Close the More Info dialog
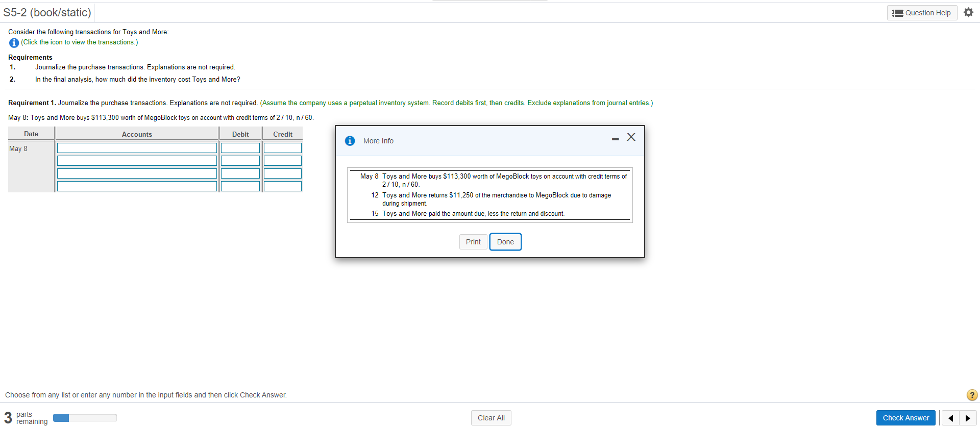The width and height of the screenshot is (980, 426). coord(631,137)
